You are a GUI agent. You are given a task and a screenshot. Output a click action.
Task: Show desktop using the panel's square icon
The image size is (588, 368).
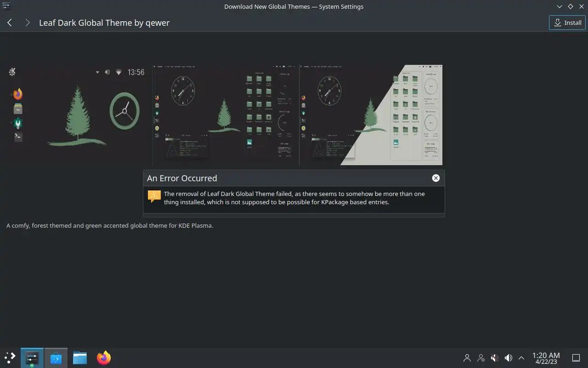[x=576, y=358]
